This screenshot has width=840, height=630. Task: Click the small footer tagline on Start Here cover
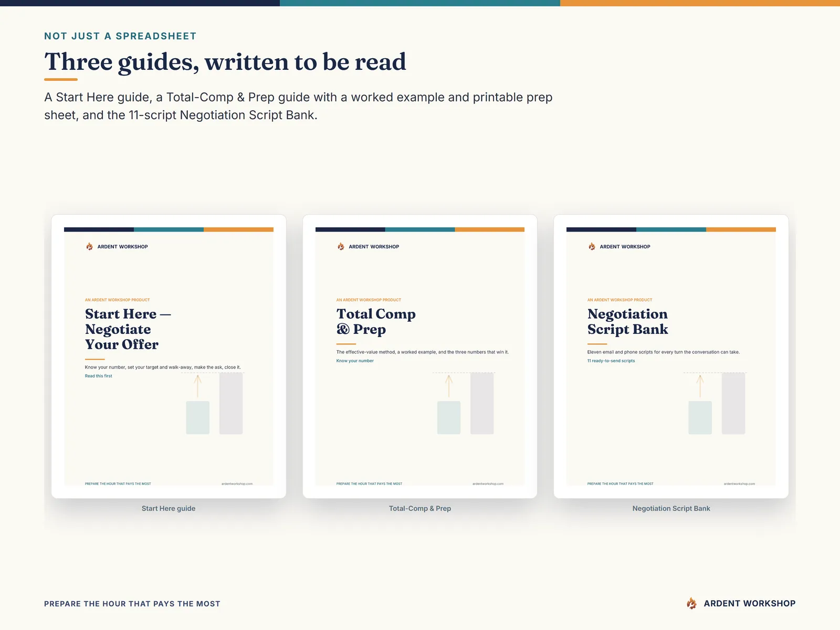118,484
